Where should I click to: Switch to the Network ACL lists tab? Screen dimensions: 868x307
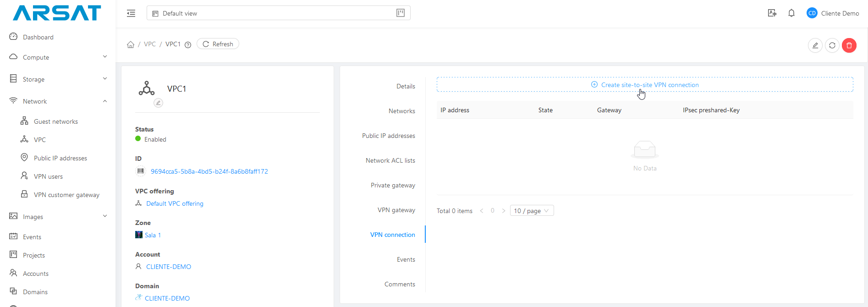[390, 160]
